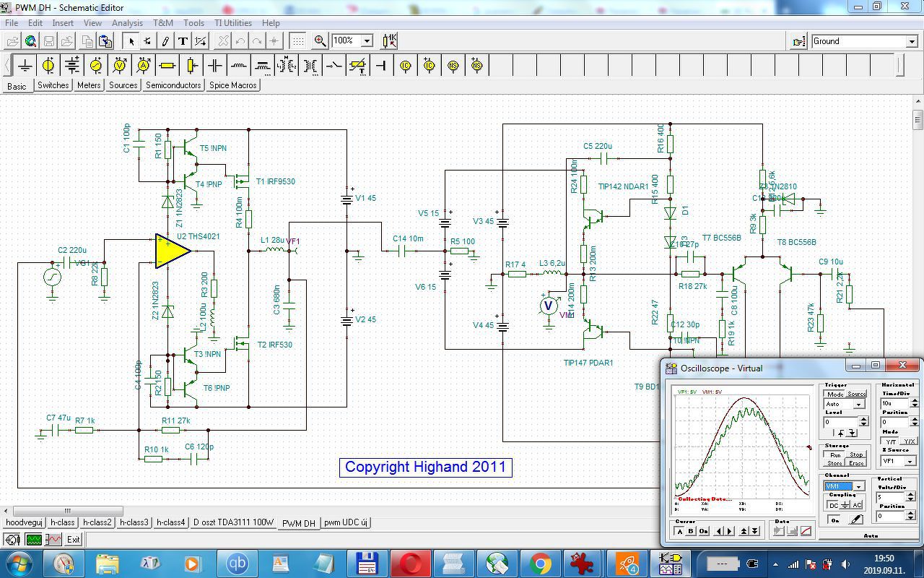
Task: Insert a Resistor from the component bar
Action: (x=167, y=66)
